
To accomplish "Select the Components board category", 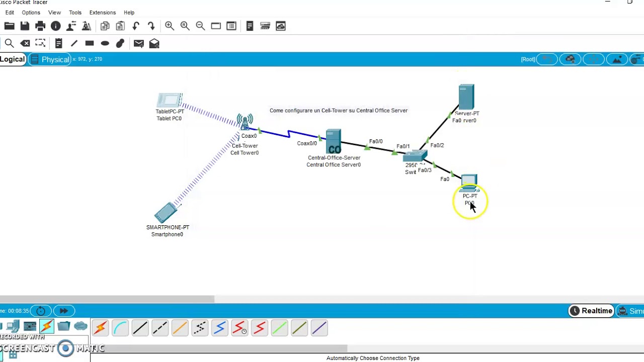I will [30, 327].
